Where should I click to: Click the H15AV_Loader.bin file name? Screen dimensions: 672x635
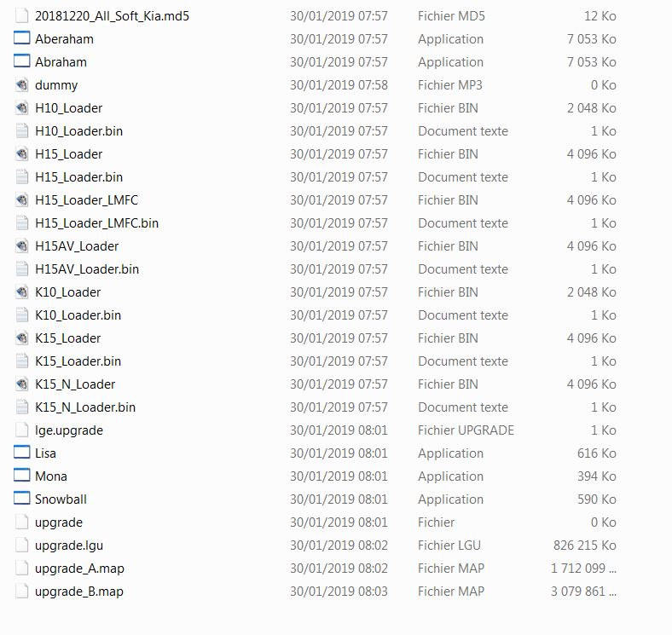click(x=87, y=269)
